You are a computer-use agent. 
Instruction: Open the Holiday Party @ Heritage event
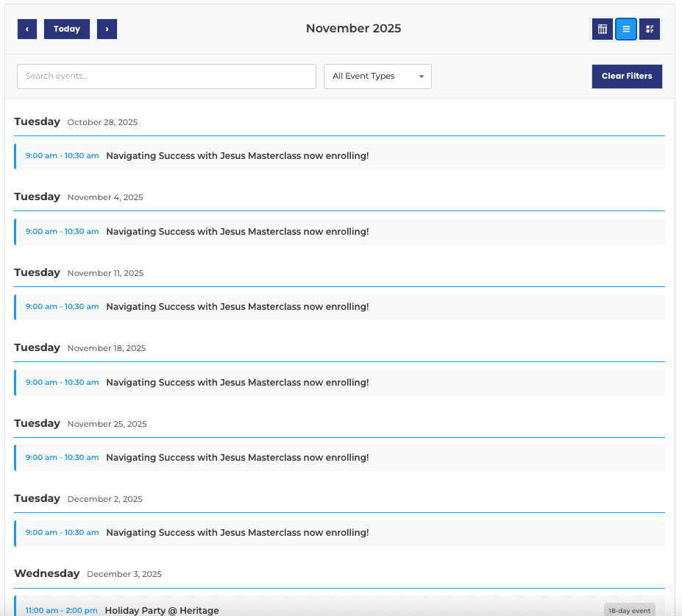point(162,610)
